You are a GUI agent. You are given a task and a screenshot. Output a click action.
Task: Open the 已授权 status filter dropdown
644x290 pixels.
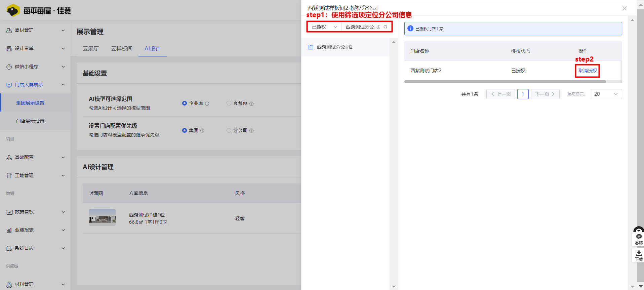click(x=324, y=27)
